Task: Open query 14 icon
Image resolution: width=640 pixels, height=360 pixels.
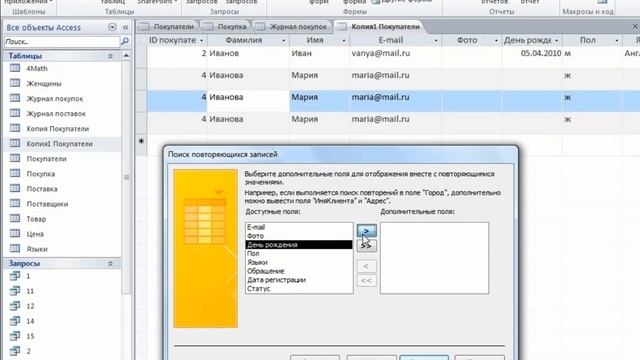Action: pyautogui.click(x=15, y=321)
